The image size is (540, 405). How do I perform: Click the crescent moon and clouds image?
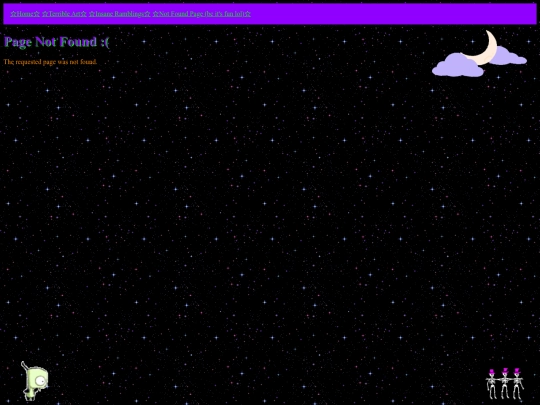pyautogui.click(x=479, y=53)
